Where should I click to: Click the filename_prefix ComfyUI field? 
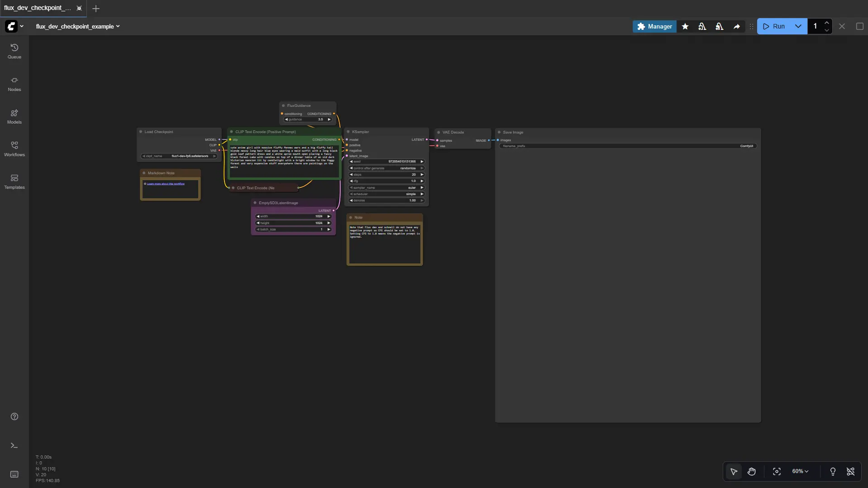[x=628, y=146]
